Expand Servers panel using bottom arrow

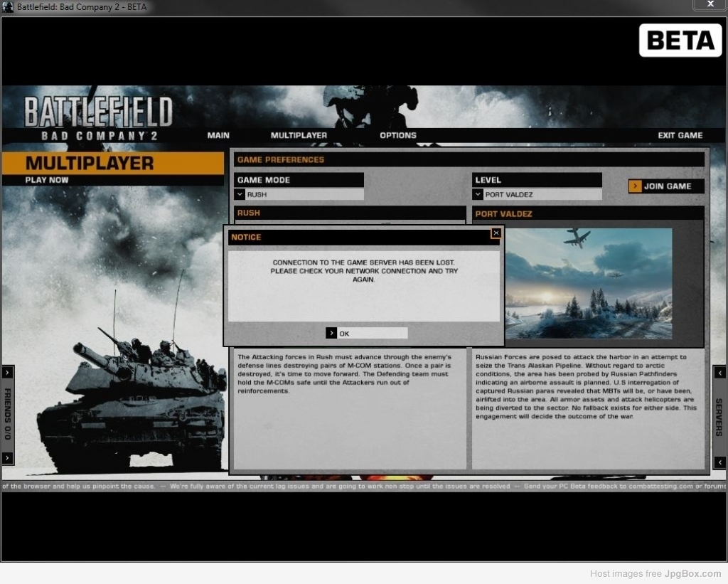(719, 462)
